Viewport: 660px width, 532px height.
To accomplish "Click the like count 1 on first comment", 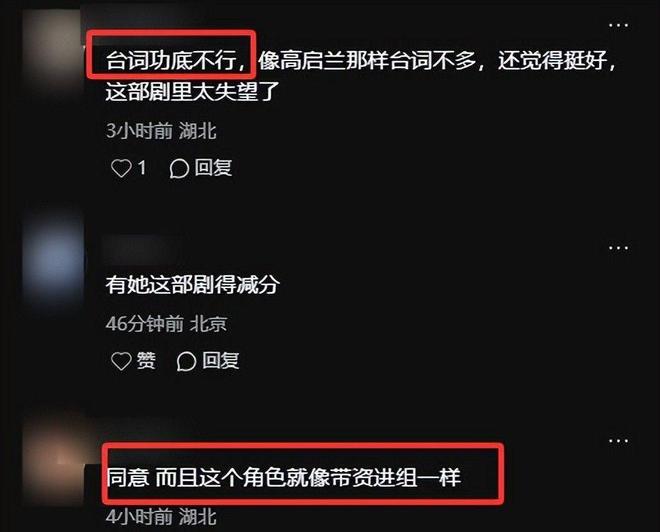I will point(142,168).
